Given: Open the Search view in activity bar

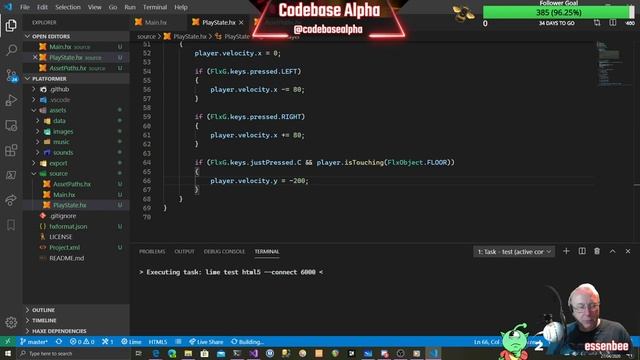Looking at the screenshot, I should (11, 50).
